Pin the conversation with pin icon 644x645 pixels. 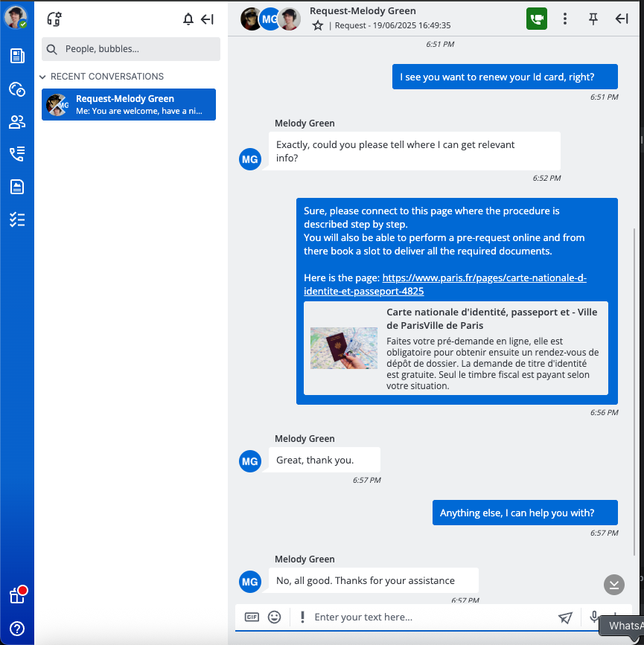click(593, 19)
